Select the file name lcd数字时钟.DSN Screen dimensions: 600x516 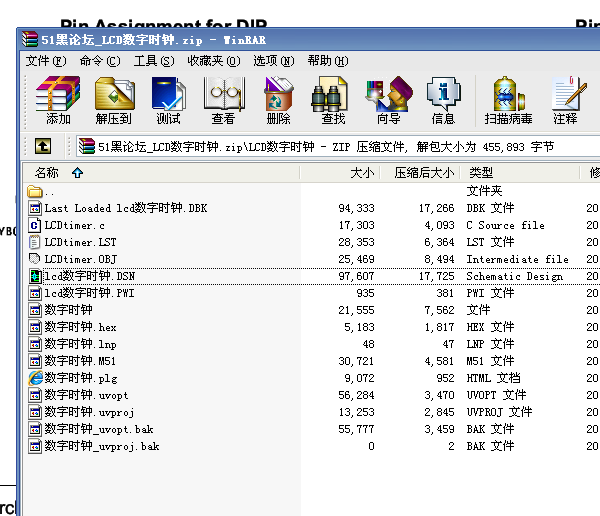[x=90, y=276]
